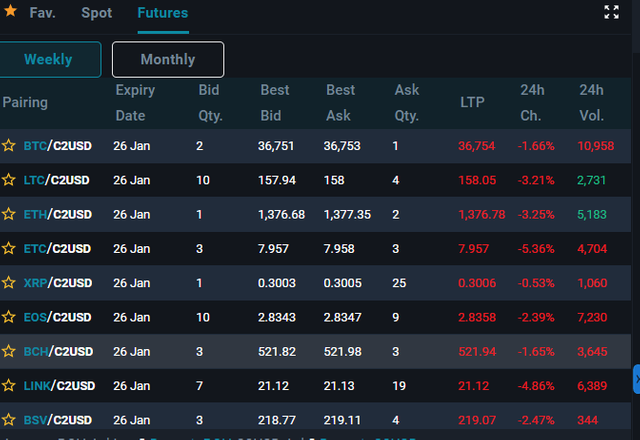Mark BSV/C2USD as favorite
Image resolution: width=640 pixels, height=440 pixels.
point(9,420)
